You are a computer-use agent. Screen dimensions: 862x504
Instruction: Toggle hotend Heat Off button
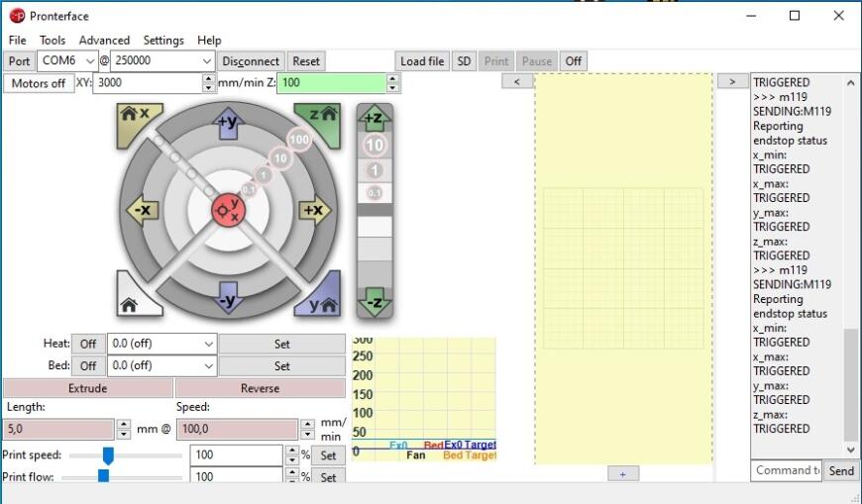(88, 344)
